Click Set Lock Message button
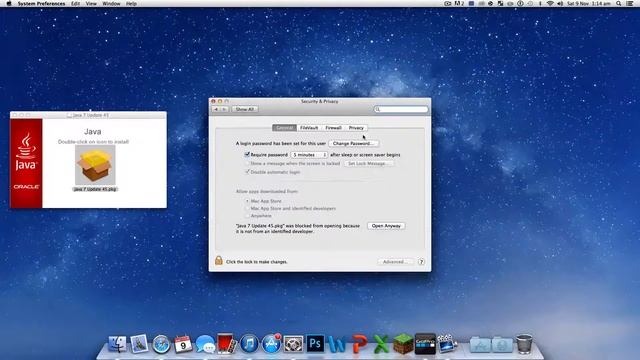This screenshot has width=640, height=360. [369, 163]
